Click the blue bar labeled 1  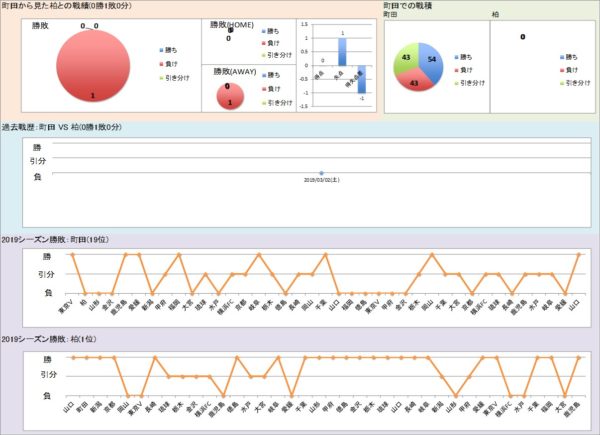click(342, 52)
